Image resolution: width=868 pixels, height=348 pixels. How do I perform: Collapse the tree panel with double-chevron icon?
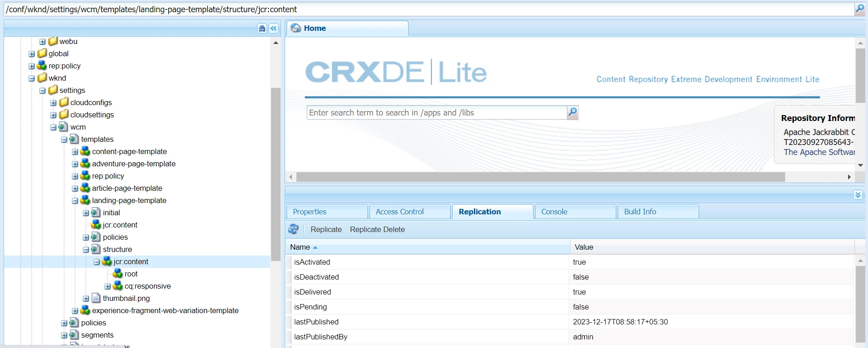point(274,29)
